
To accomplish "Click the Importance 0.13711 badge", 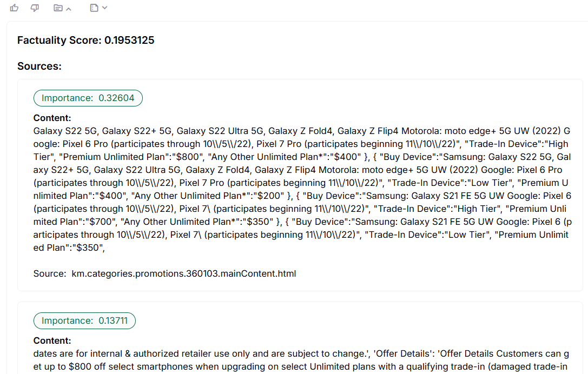I will point(84,321).
